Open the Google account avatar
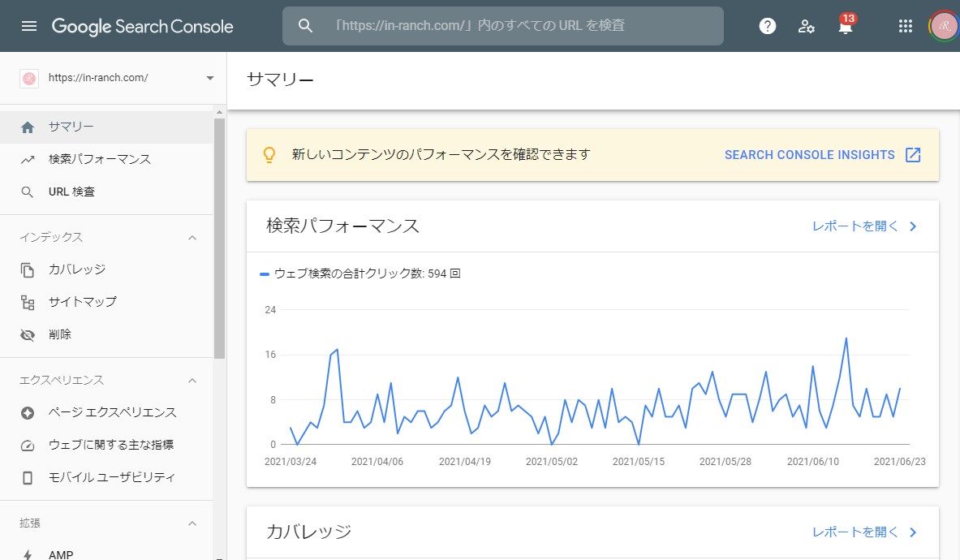 (944, 26)
